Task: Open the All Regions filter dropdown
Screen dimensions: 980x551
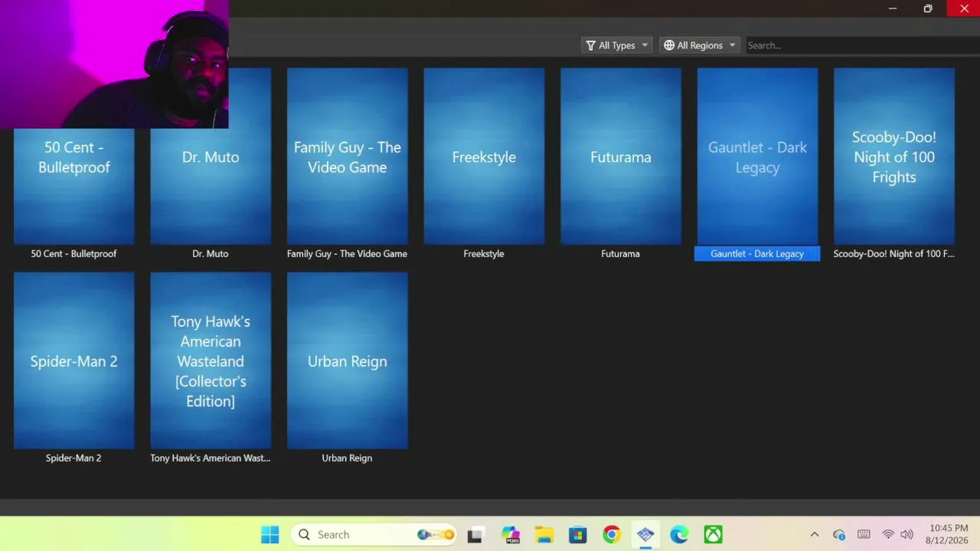Action: click(x=700, y=45)
